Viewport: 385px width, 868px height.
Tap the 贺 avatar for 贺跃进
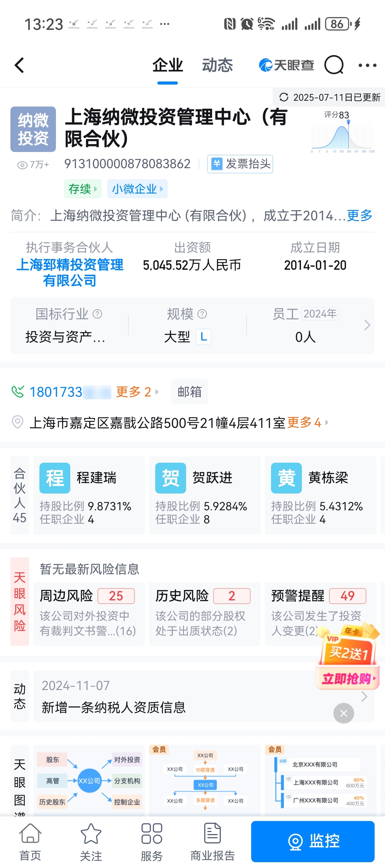tap(171, 478)
